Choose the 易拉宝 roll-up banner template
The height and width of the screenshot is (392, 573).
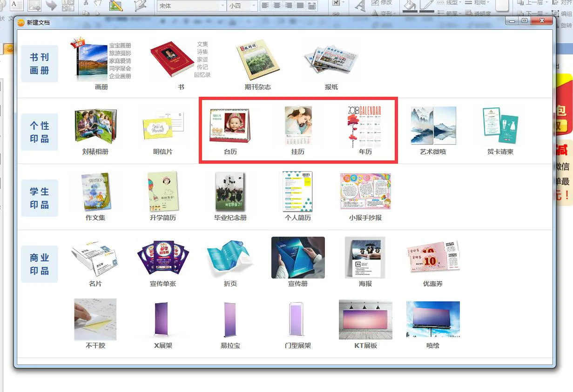coord(230,319)
